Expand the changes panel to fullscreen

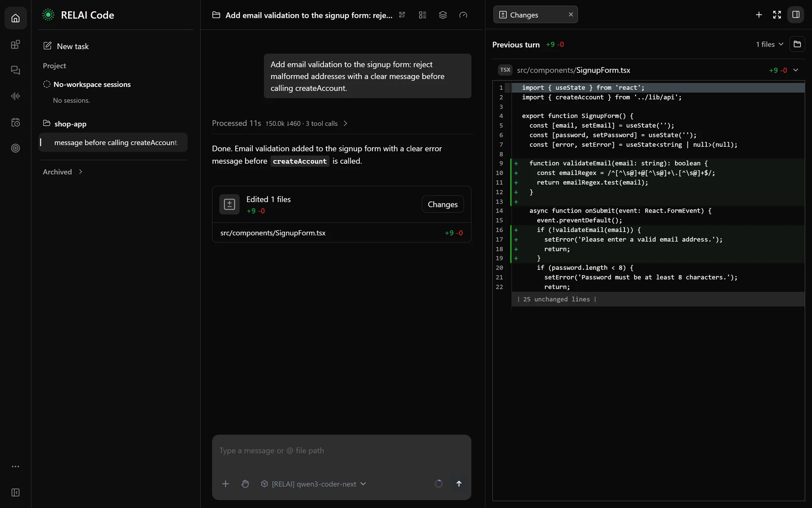(777, 15)
